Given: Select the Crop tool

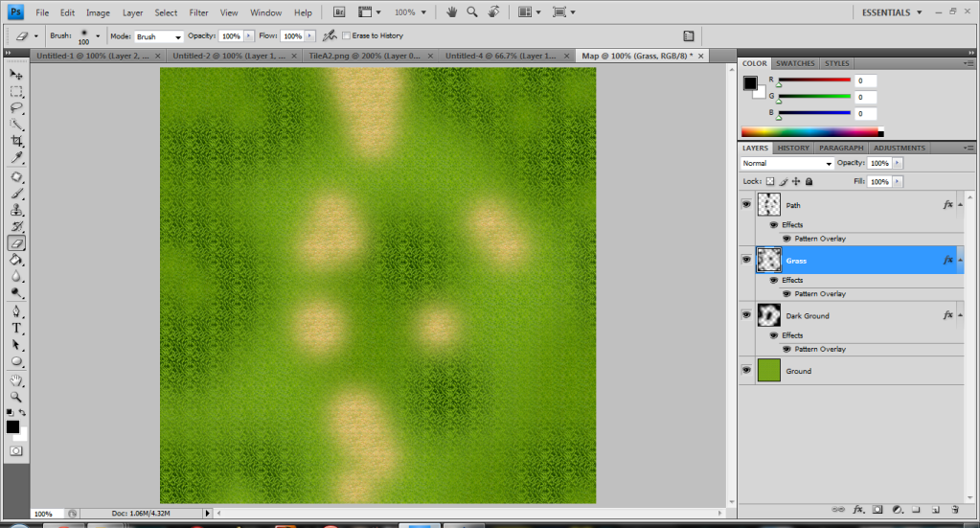Looking at the screenshot, I should (17, 141).
